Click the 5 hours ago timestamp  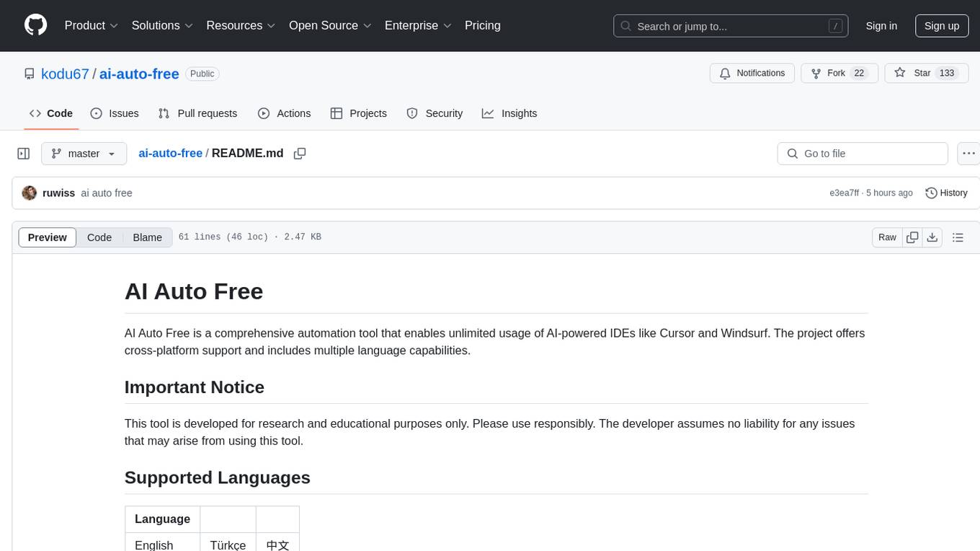point(889,193)
